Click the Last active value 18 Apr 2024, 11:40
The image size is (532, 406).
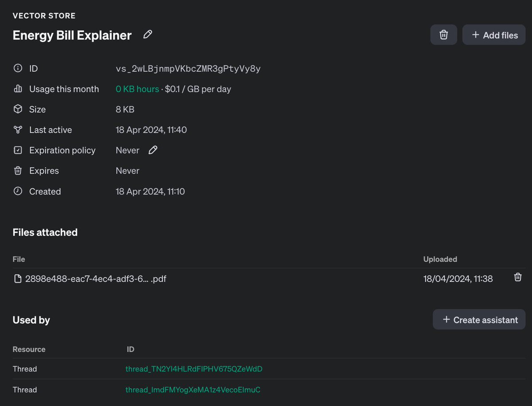tap(151, 130)
